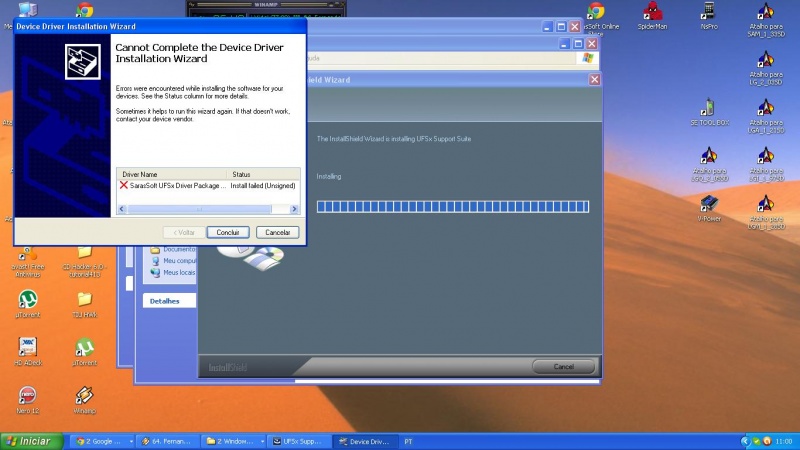Click the PT language indicator on taskbar
Viewport: 800px width, 450px height.
[408, 442]
